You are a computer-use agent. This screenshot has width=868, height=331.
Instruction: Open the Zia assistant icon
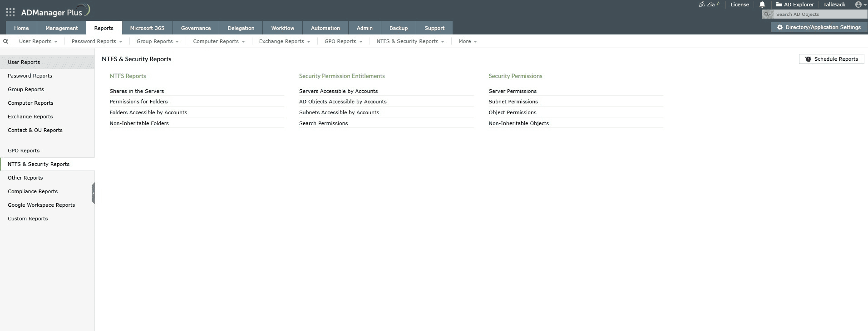(702, 5)
